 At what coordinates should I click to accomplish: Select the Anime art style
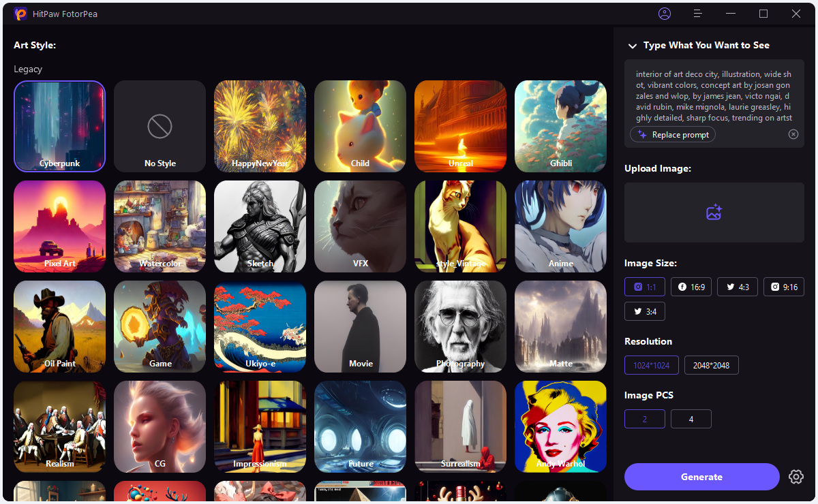coord(561,226)
